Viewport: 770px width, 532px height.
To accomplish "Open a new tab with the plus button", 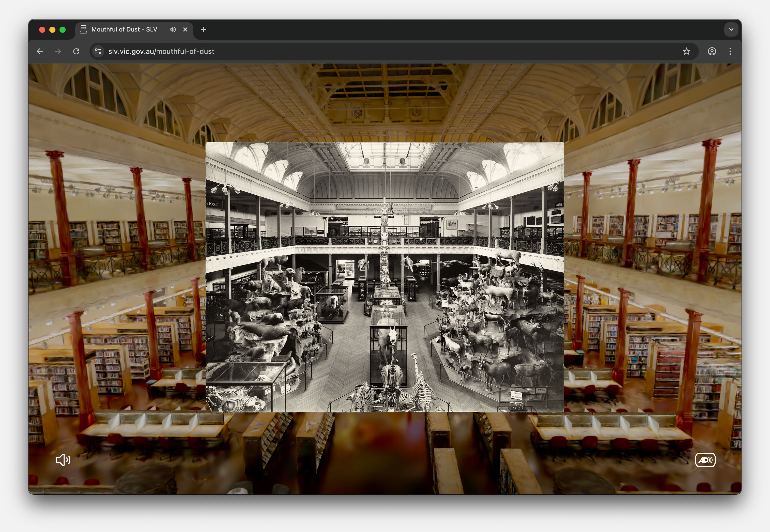I will point(203,29).
